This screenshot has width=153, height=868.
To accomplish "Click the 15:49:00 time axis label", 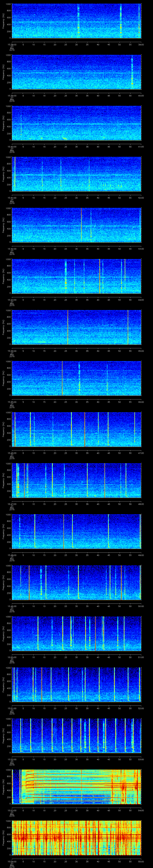I will [12, 606].
